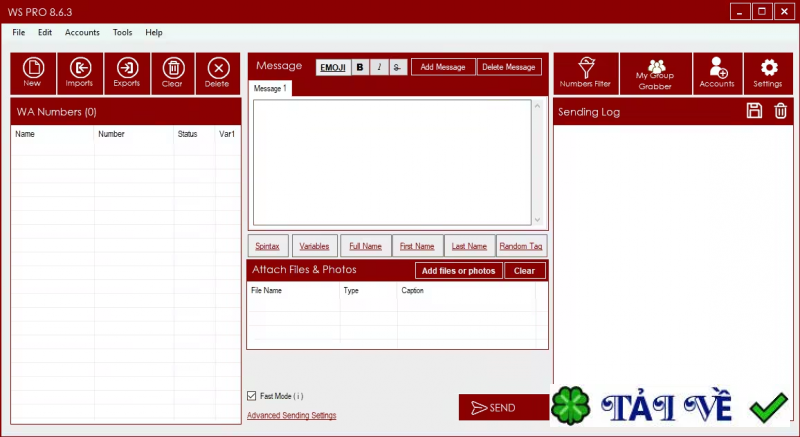Click the Fast Mode info (i) marker

(298, 396)
